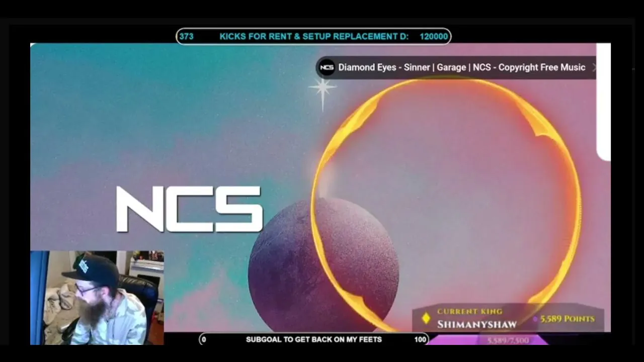
Task: Click the Subgoal to Get Back on My Feets bar
Action: pyautogui.click(x=314, y=339)
